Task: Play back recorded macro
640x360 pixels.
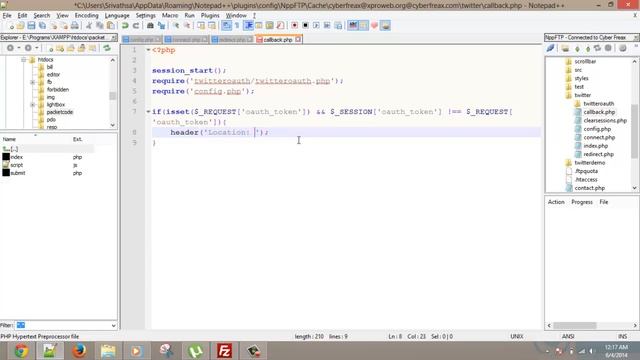Action: (316, 26)
